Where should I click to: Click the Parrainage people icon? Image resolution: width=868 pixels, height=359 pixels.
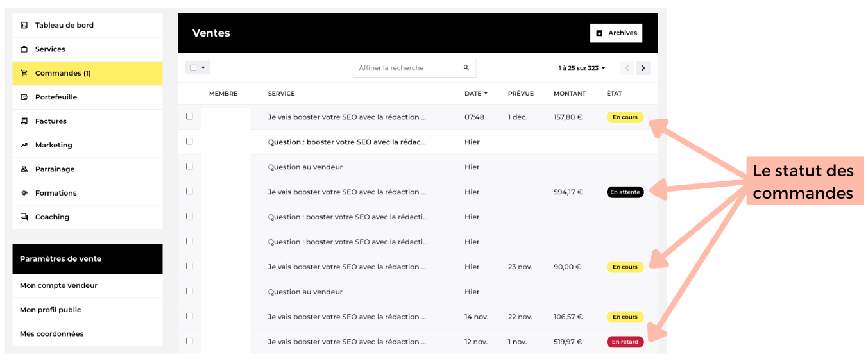[x=24, y=169]
